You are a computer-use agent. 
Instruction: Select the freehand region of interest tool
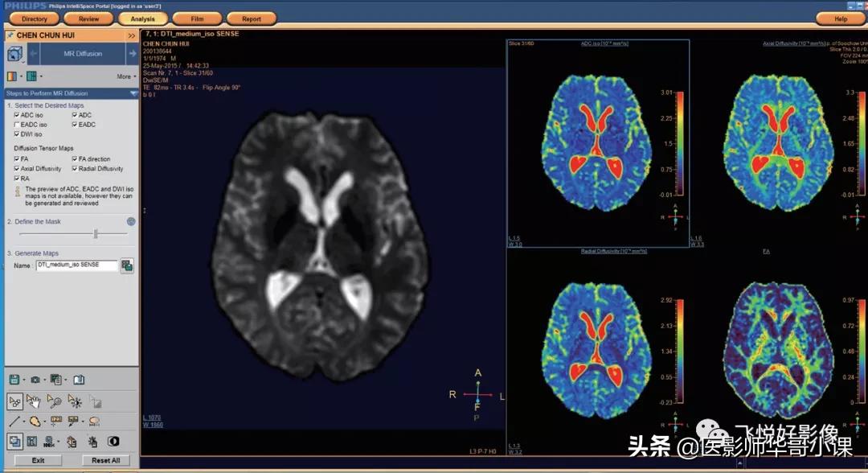tap(35, 422)
